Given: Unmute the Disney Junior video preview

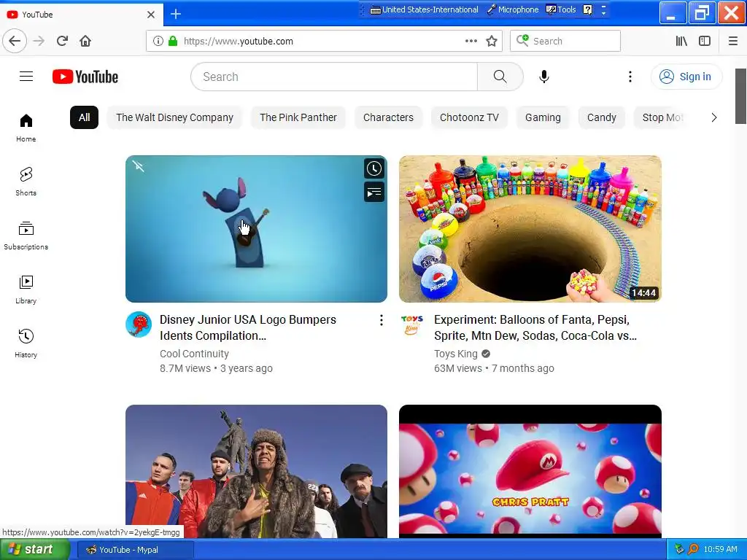Looking at the screenshot, I should 138,166.
